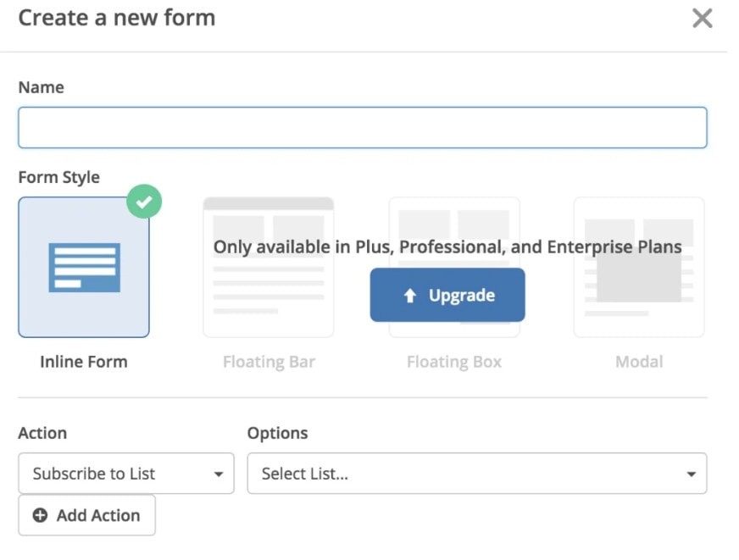Open the Subscribe to List action dropdown
Screen dimensions: 739x560
pos(125,474)
